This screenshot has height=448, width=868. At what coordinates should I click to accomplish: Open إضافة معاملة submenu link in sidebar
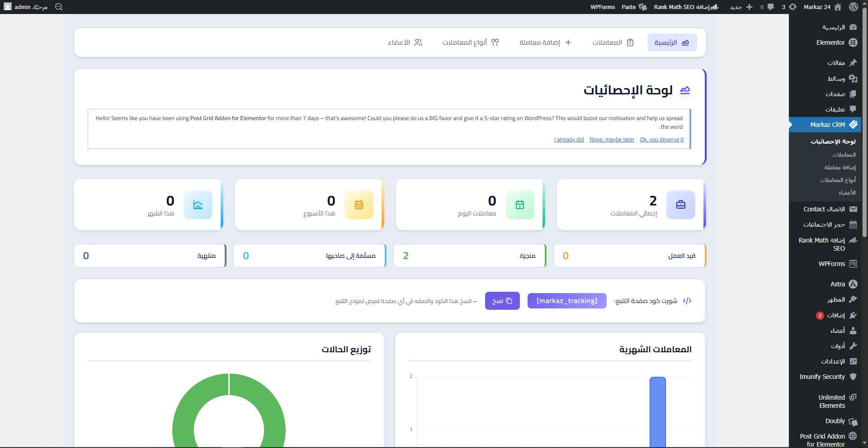click(x=840, y=168)
